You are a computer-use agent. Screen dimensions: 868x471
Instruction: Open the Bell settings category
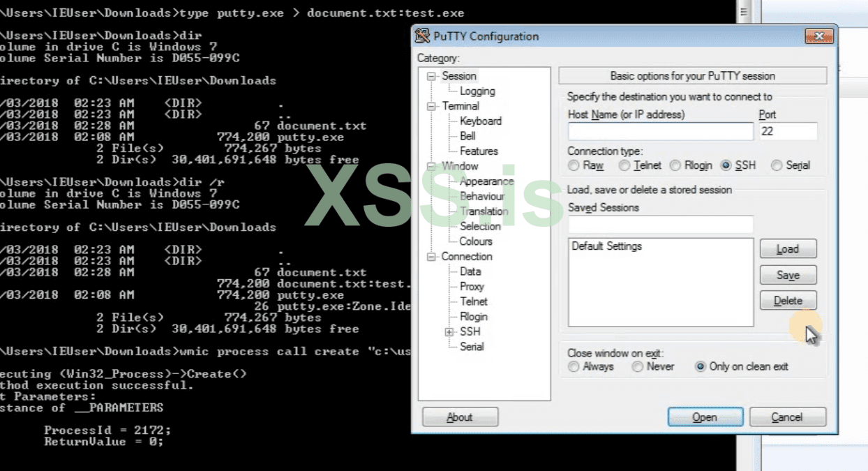(467, 136)
